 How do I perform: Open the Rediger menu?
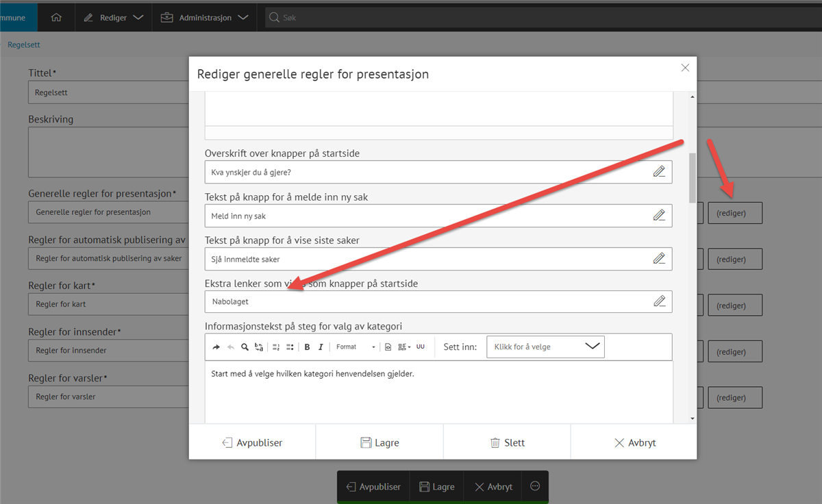click(x=114, y=18)
